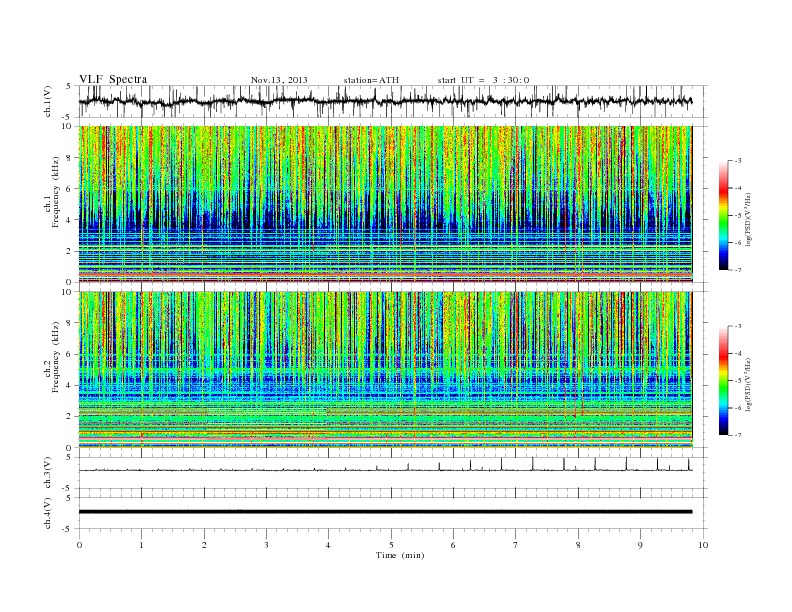
Task: Click the "2" kHz tick of ch.2 spectrogram
Action: [x=70, y=416]
